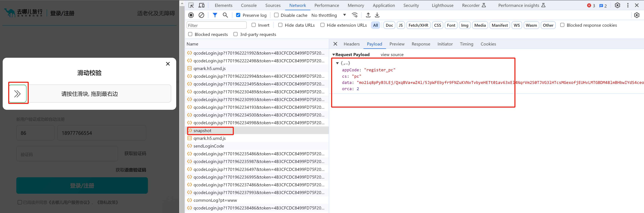Image resolution: width=644 pixels, height=213 pixels.
Task: Open network conditions wifi icon
Action: coord(354,15)
